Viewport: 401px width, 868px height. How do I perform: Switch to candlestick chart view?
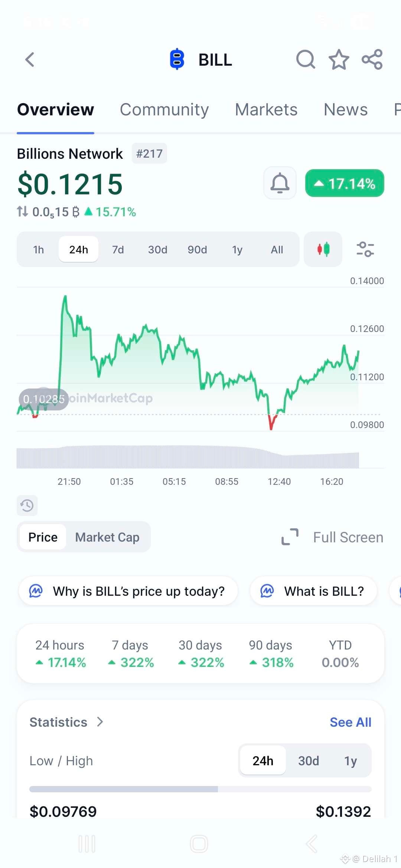coord(323,249)
